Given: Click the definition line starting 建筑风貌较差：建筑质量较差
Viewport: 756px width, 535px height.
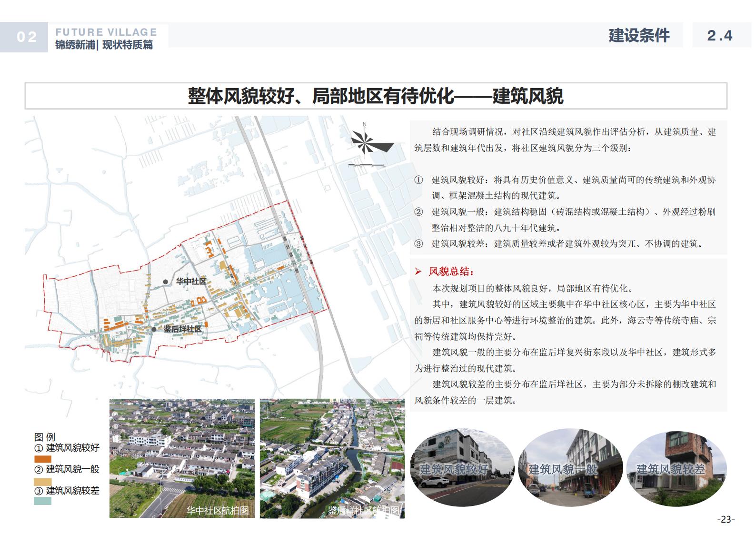Looking at the screenshot, I should (x=567, y=244).
